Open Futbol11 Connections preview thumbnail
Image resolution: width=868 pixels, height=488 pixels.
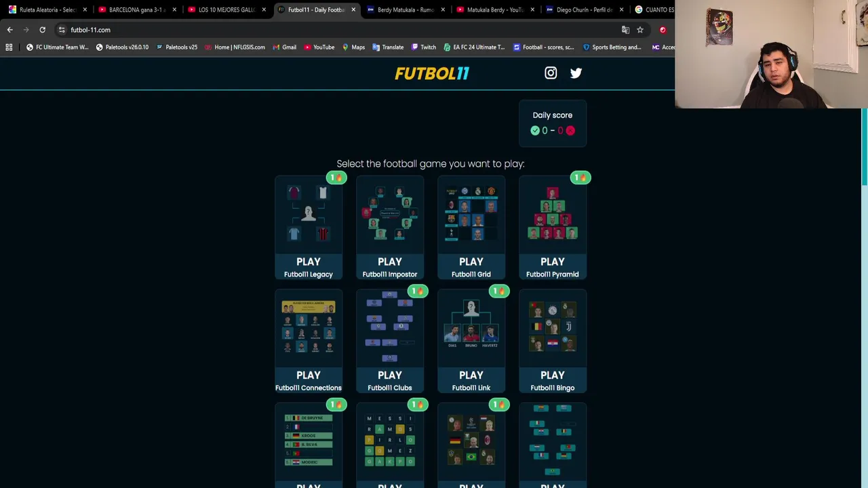click(x=309, y=327)
